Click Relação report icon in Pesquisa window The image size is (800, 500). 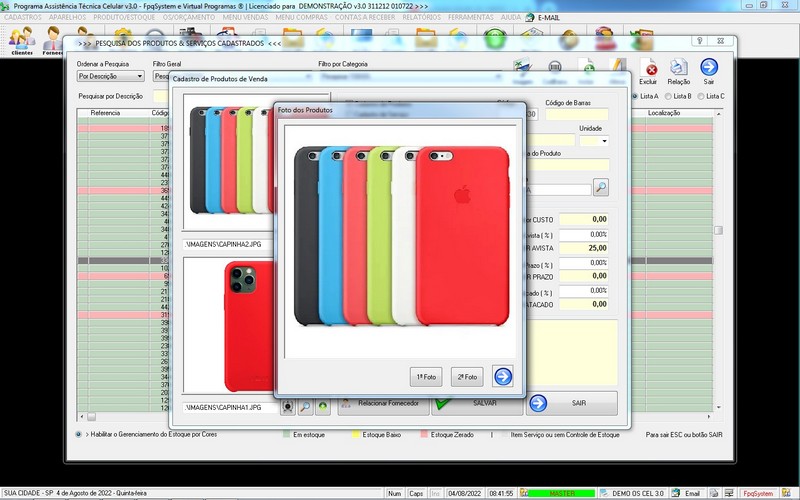click(679, 71)
